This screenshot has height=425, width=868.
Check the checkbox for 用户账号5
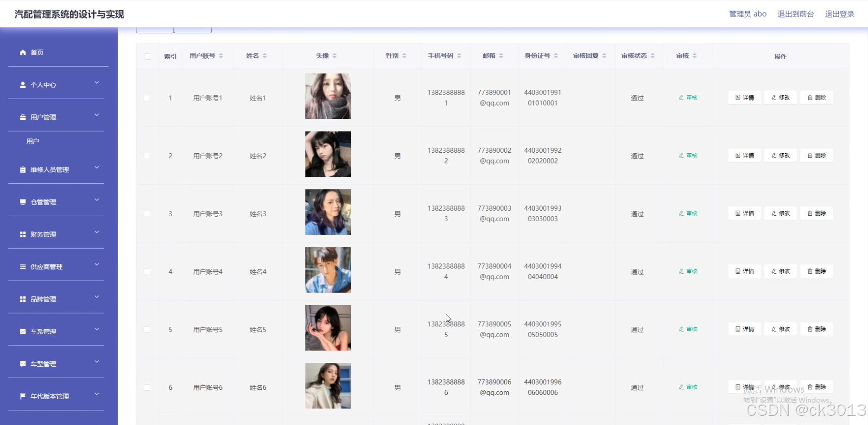(x=147, y=329)
